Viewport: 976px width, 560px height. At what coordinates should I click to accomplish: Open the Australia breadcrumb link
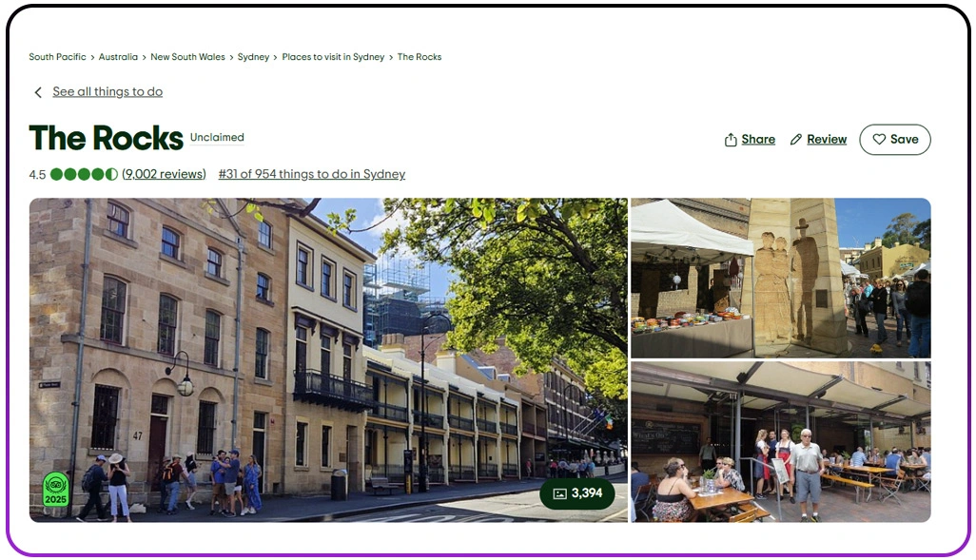[x=118, y=57]
